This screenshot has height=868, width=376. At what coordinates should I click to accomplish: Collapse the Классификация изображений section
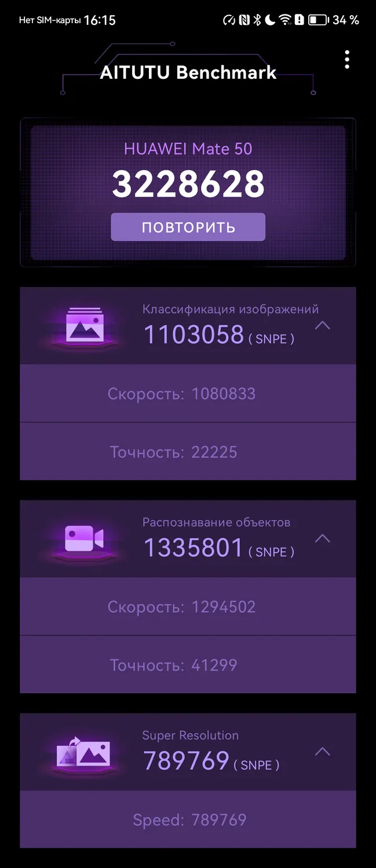[322, 325]
